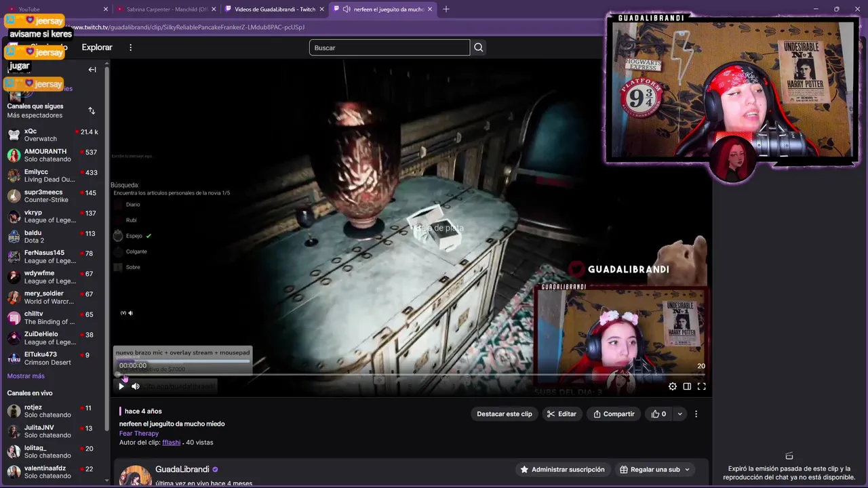Open mery_soldier channel in sidebar
This screenshot has width=868, height=488.
point(53,298)
